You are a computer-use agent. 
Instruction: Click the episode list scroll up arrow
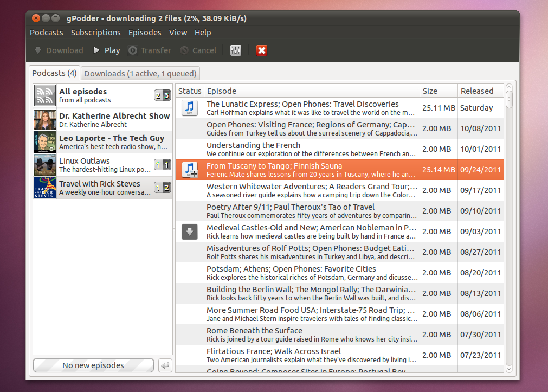coord(509,87)
